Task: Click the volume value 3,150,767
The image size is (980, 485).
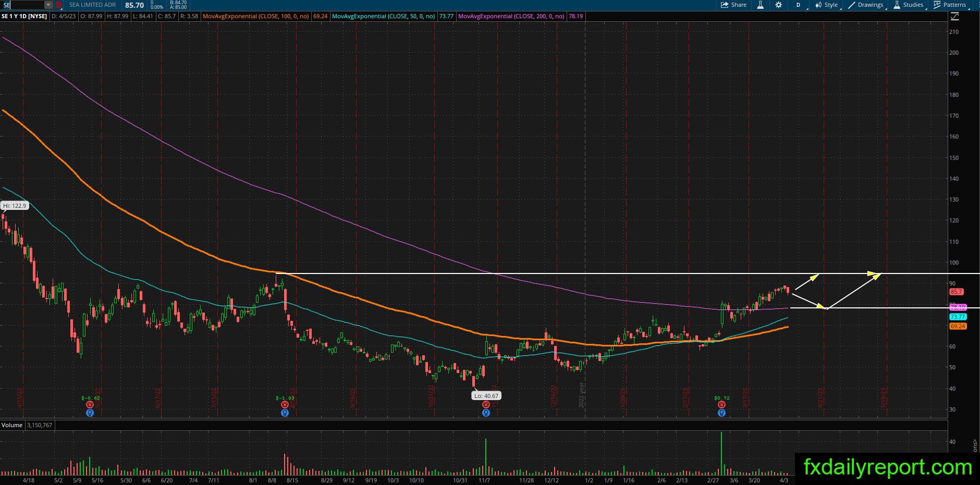Action: coord(39,425)
